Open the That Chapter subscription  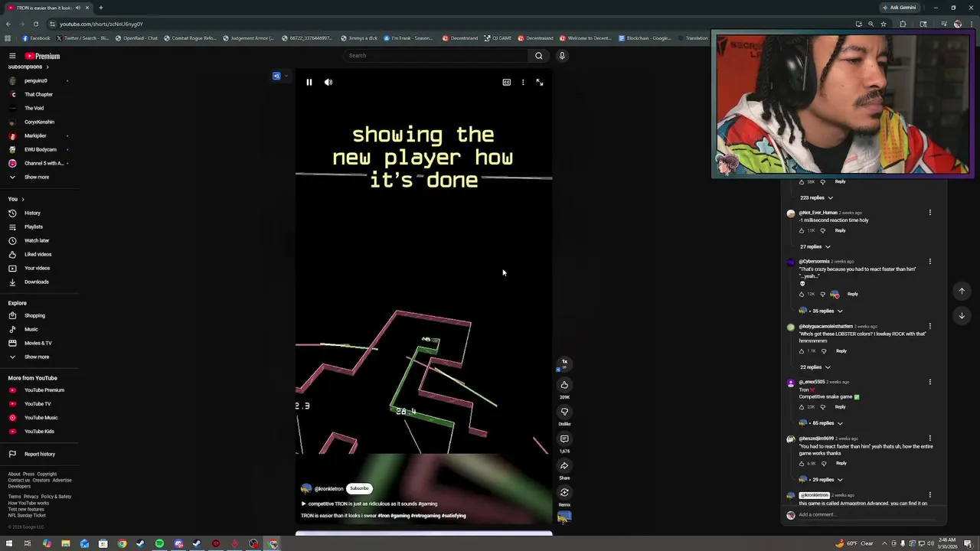[x=37, y=94]
